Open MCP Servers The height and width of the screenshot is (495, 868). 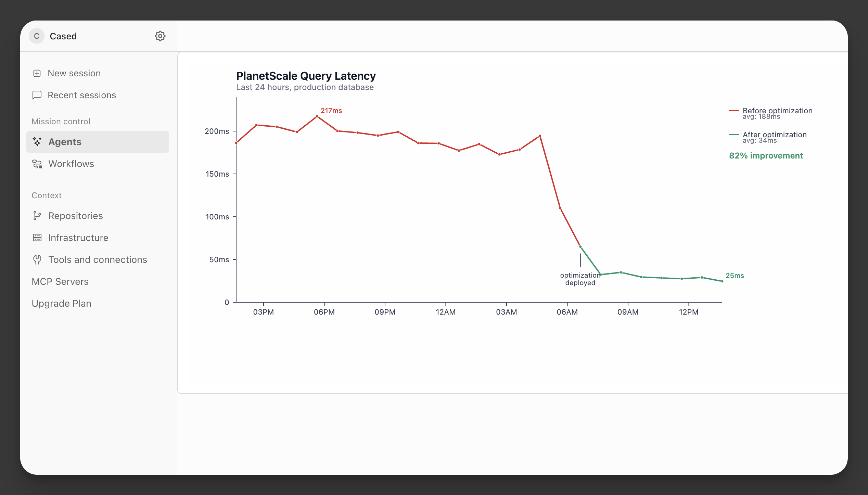[x=60, y=281]
